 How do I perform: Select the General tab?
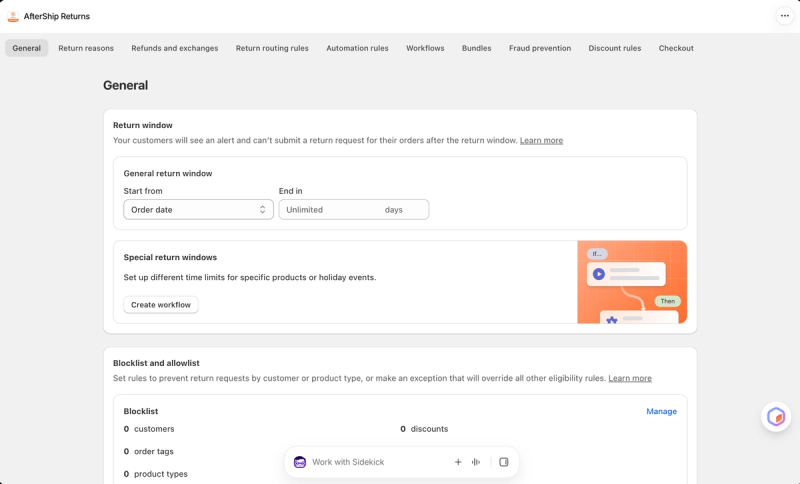(27, 48)
